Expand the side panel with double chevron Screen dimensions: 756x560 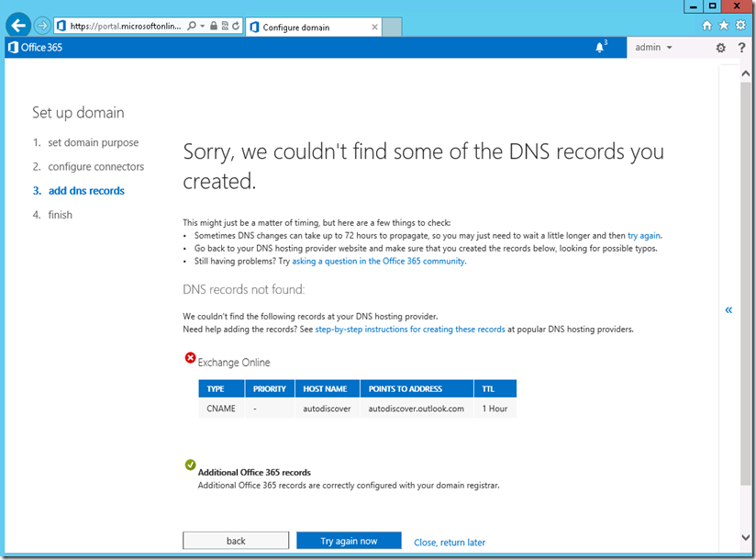pos(728,309)
